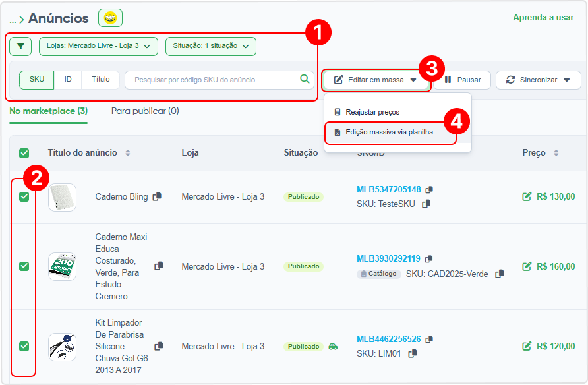The width and height of the screenshot is (588, 385).
Task: Click the funnel filter icon
Action: [20, 46]
